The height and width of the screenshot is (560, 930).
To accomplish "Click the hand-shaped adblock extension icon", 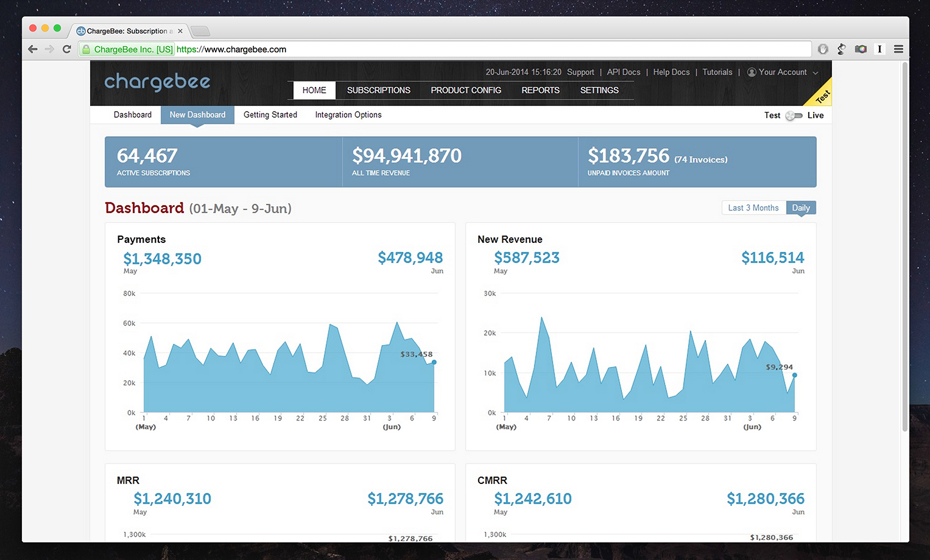I will click(x=823, y=49).
